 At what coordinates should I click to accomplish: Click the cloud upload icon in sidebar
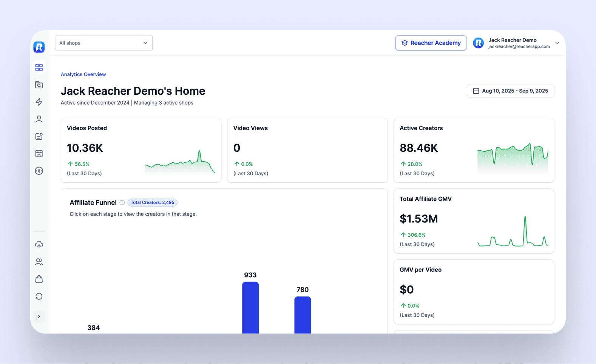(x=39, y=245)
